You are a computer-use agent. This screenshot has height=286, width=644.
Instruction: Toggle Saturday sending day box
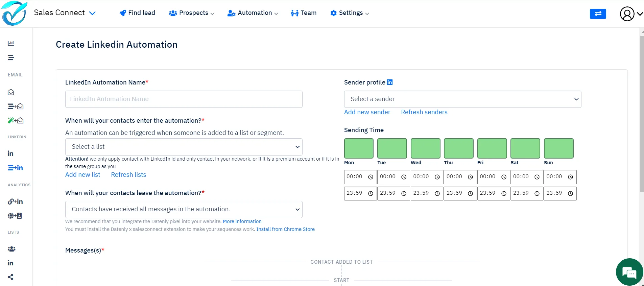point(525,148)
